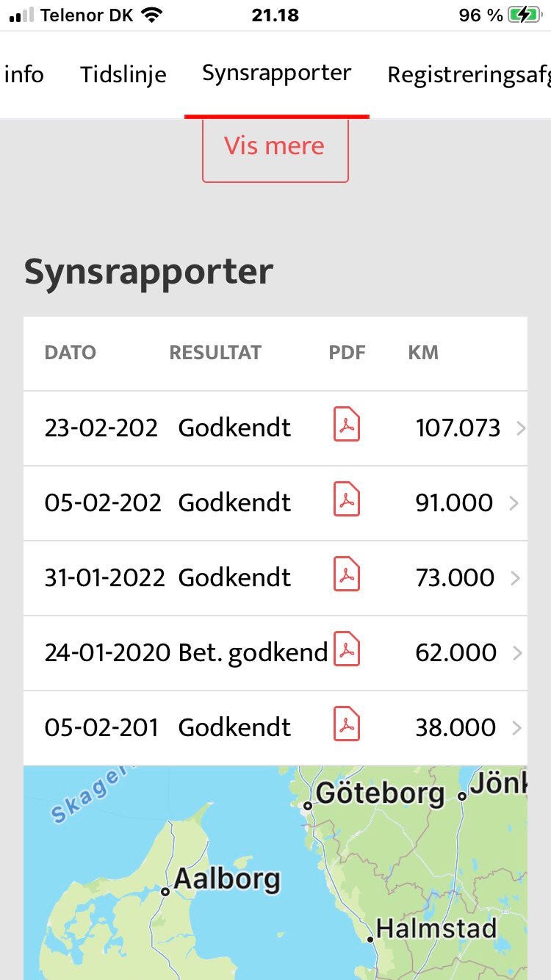Open the 'Bet. godkendt' result entry
This screenshot has height=980, width=551.
coord(252,652)
